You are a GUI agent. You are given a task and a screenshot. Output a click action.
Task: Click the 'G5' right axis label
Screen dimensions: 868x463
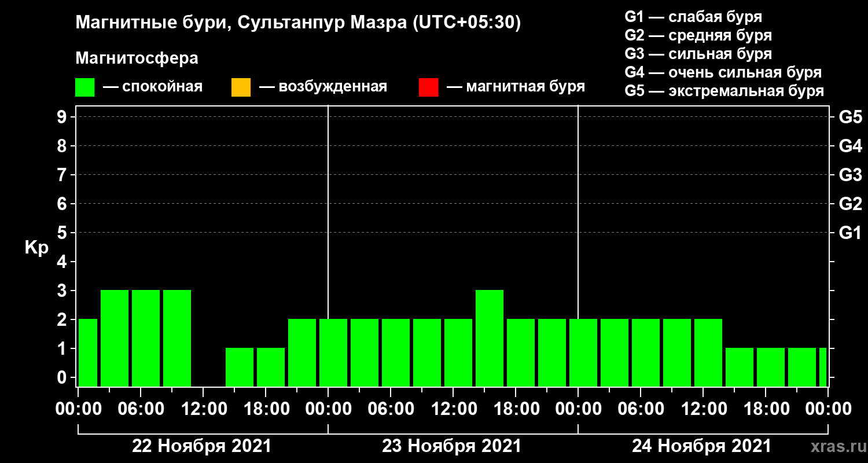851,117
